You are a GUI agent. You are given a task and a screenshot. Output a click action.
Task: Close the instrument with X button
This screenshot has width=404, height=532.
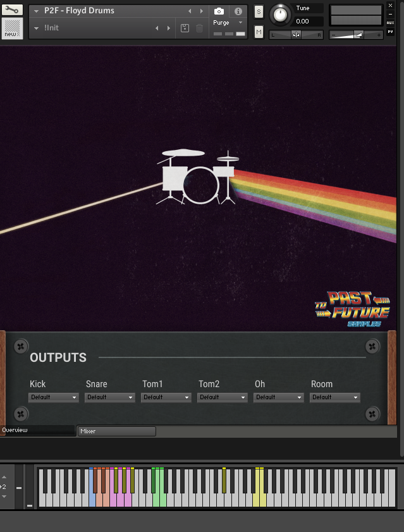391,6
